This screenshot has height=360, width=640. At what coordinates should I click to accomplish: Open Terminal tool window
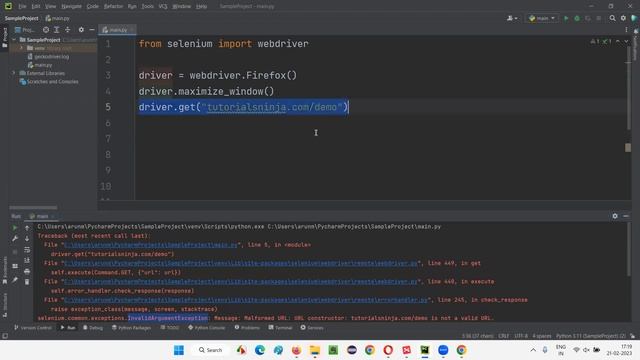click(280, 327)
